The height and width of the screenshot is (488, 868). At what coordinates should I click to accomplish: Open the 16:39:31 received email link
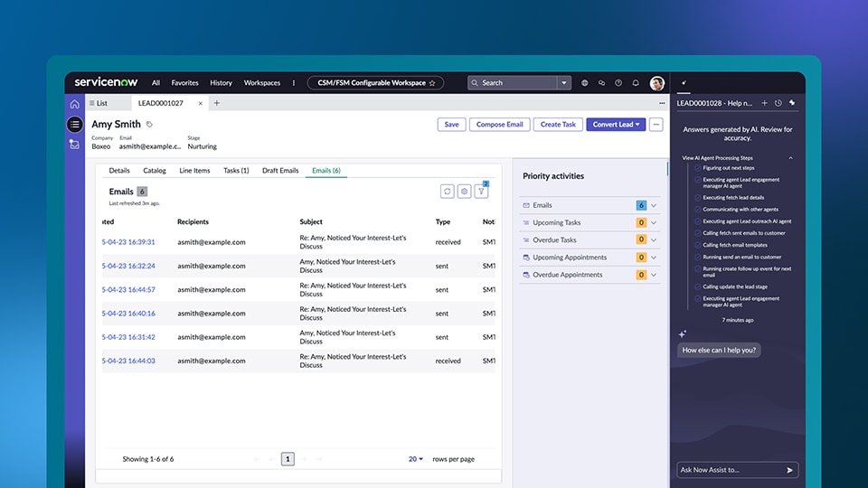click(x=128, y=242)
